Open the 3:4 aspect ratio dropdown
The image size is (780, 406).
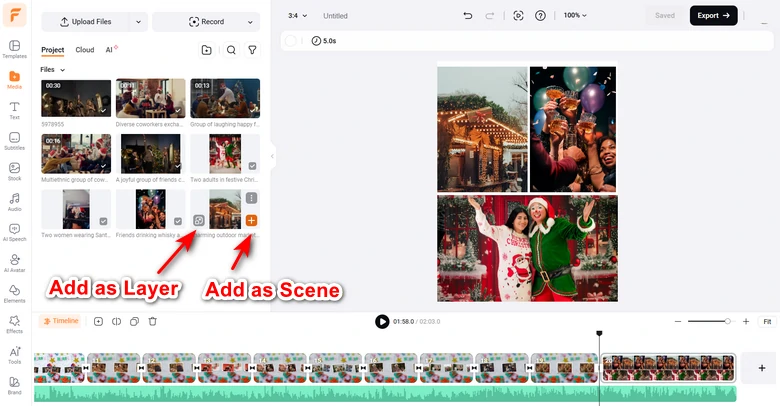pos(297,15)
